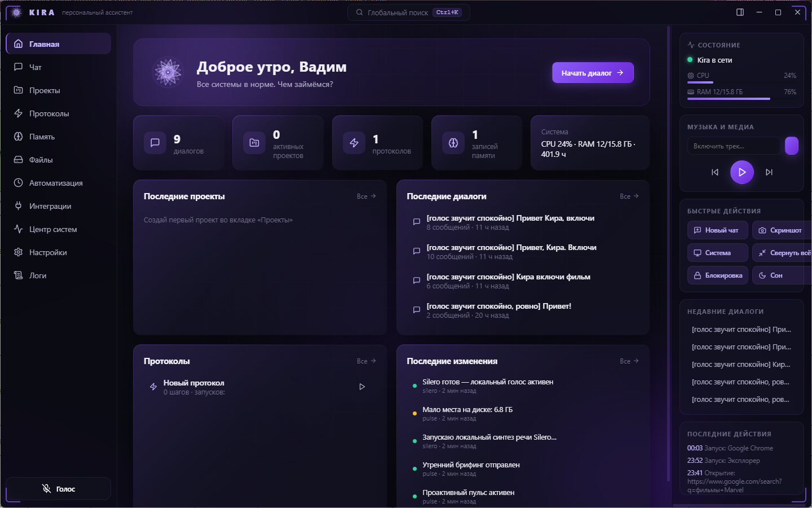This screenshot has height=508, width=812.
Task: Click 'Проактивный пульс активен' entry
Action: tap(523, 497)
